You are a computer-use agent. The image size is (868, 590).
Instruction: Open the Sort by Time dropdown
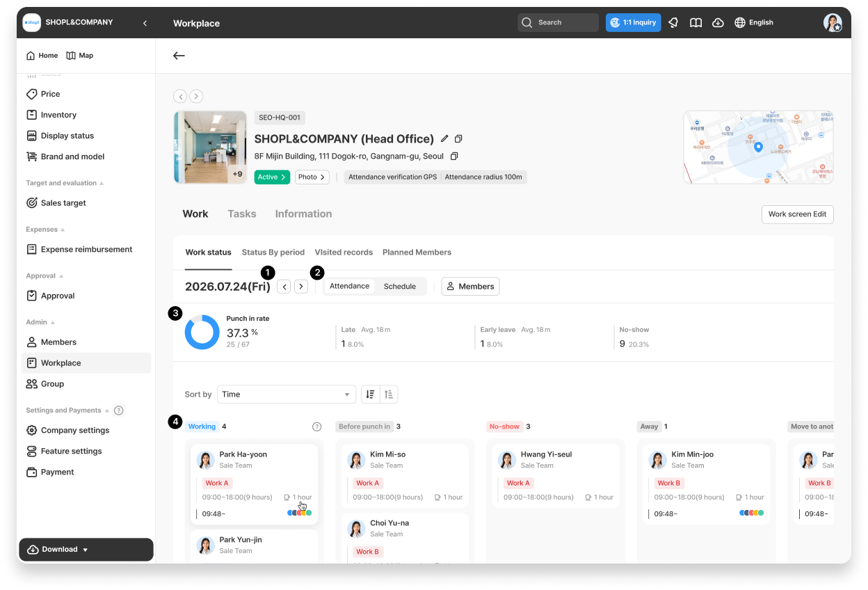coord(287,394)
